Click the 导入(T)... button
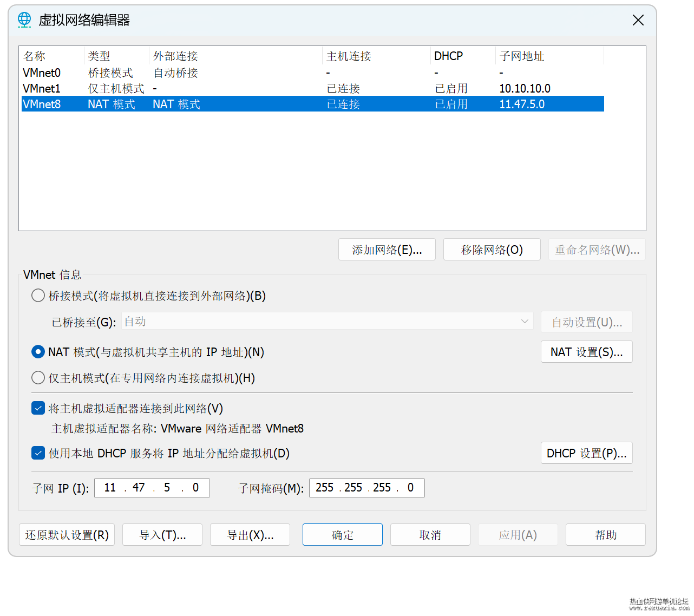Screen dimensions: 694x616 [162, 535]
